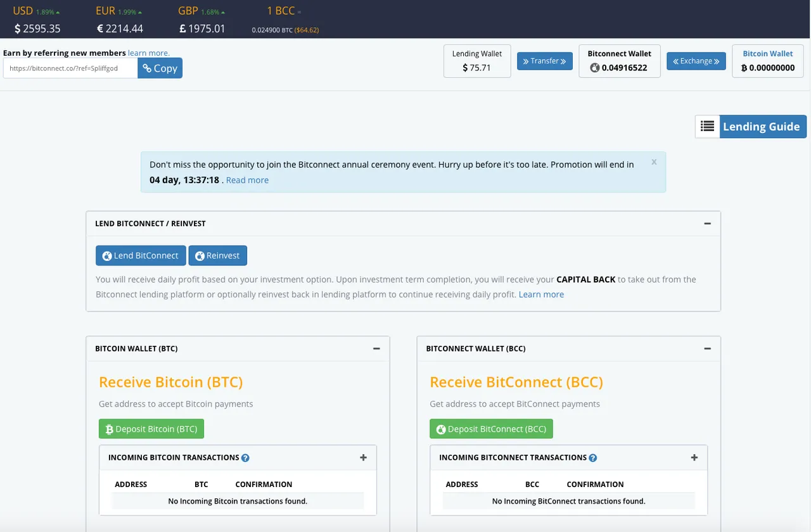The height and width of the screenshot is (532, 811).
Task: Click the list icon beside Lending Guide
Action: tap(708, 127)
